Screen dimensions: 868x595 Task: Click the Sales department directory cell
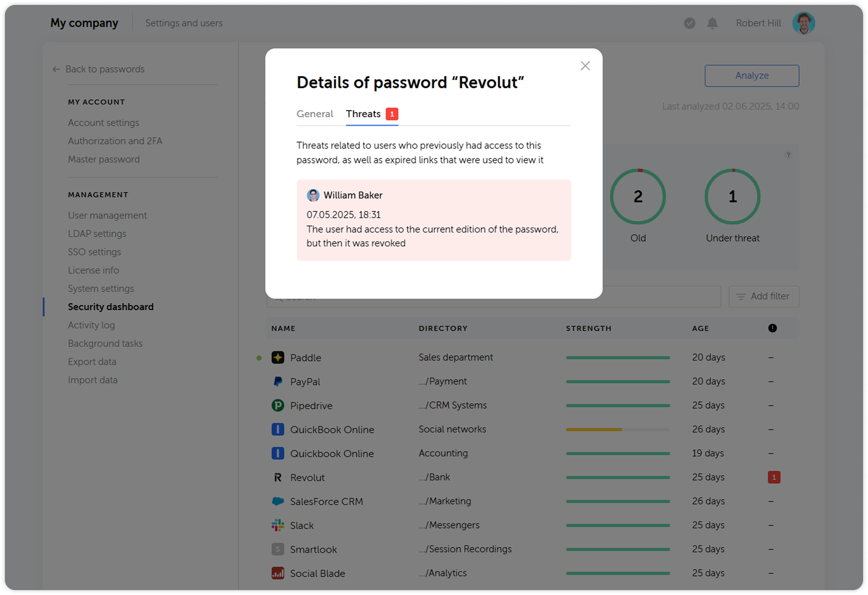(x=456, y=357)
